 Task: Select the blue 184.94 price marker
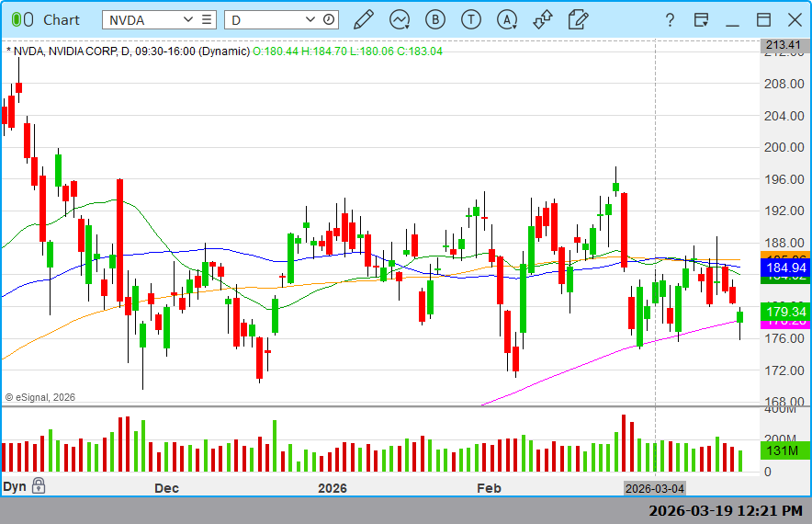(x=786, y=268)
